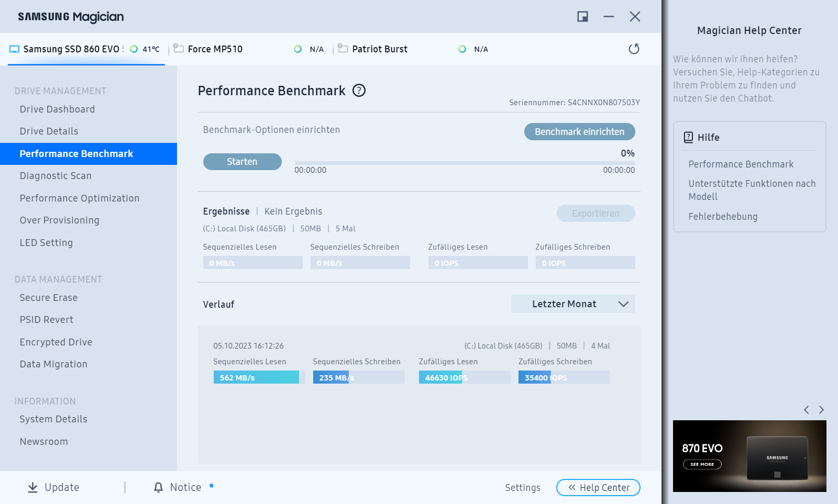Click the Samsung SSD 860 EVO drive icon
The height and width of the screenshot is (504, 838).
tap(15, 49)
